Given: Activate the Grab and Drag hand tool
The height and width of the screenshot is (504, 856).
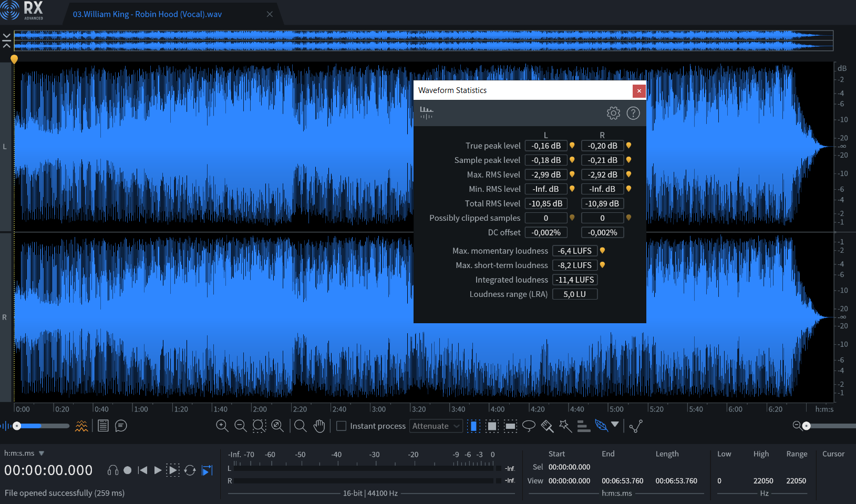Looking at the screenshot, I should tap(319, 426).
